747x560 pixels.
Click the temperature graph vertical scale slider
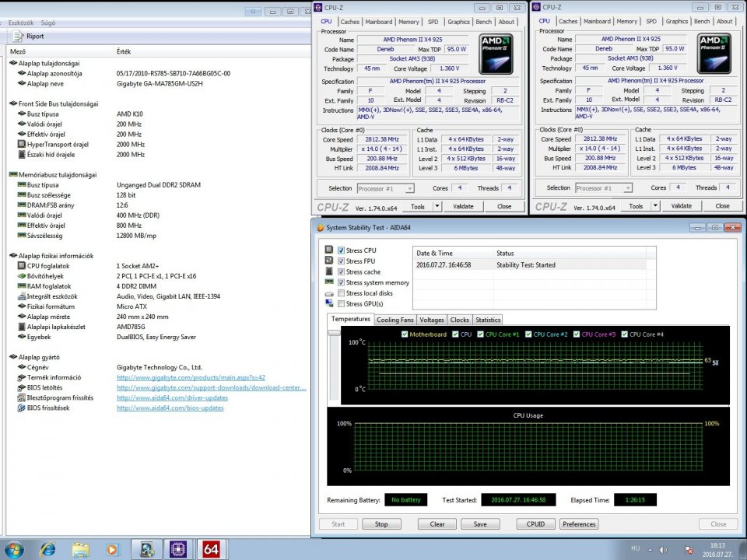coord(334,333)
